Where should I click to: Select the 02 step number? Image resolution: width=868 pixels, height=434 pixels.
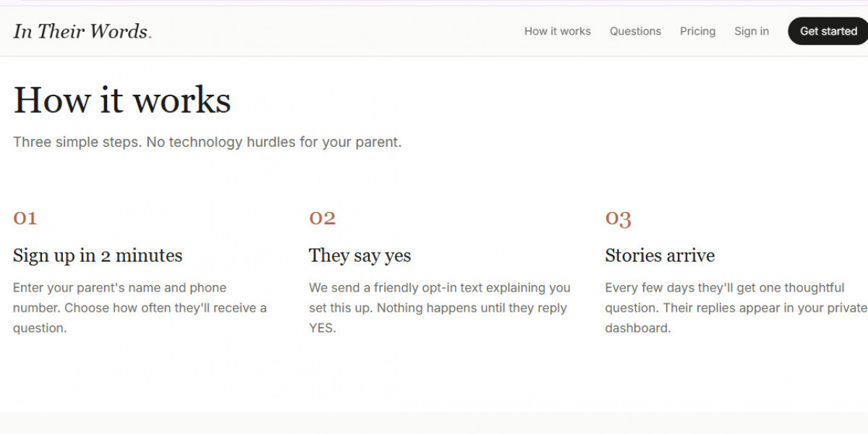[322, 218]
